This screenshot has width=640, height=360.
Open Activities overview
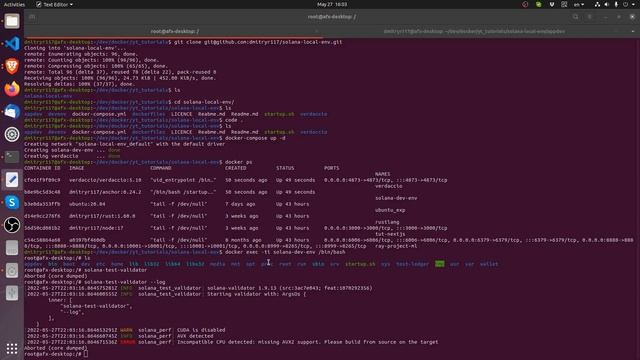(x=14, y=4)
